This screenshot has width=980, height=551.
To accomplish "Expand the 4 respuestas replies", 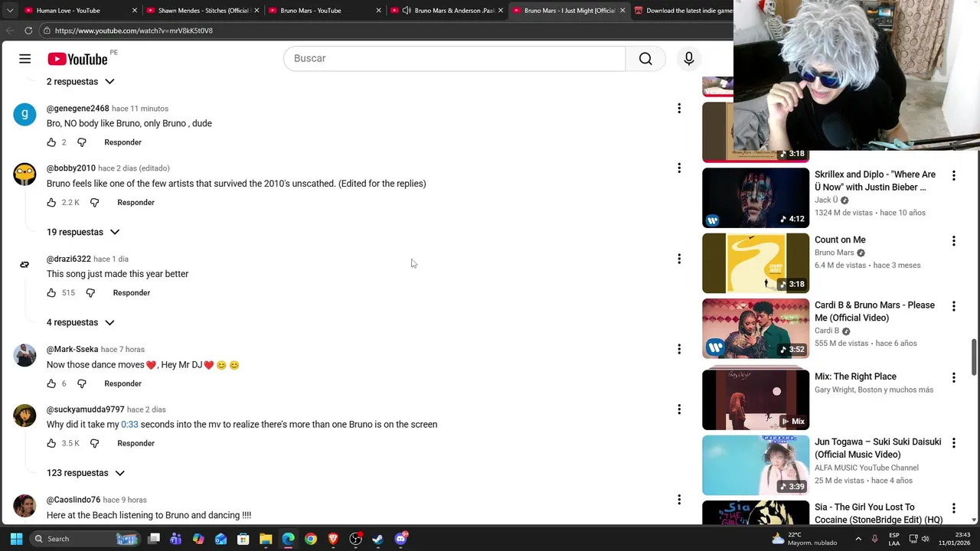I will pos(80,322).
